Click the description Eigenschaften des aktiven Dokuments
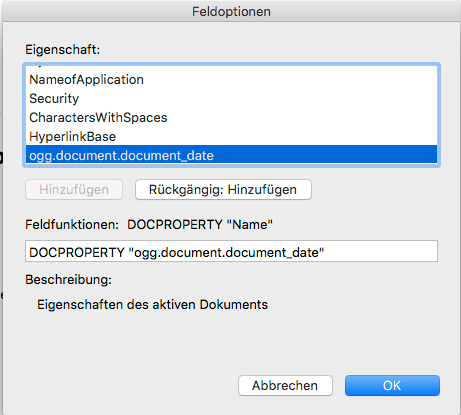This screenshot has height=415, width=461. 152,305
